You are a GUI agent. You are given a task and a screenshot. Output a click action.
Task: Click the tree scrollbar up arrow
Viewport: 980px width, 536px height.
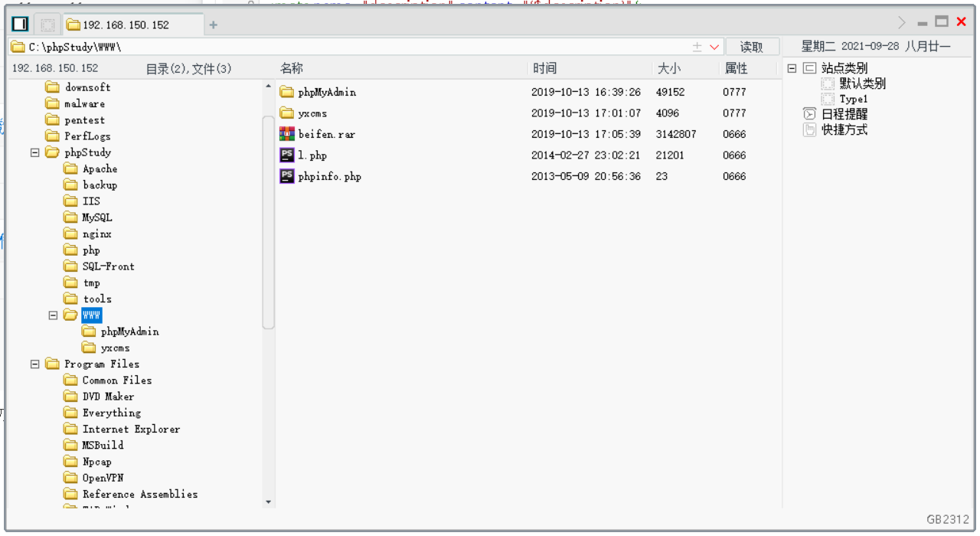[x=268, y=86]
